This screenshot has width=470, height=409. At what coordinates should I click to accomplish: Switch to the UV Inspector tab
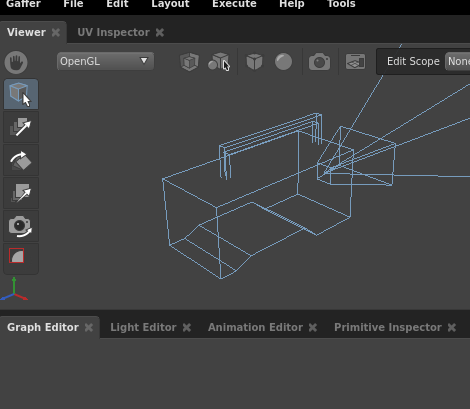[x=113, y=32]
